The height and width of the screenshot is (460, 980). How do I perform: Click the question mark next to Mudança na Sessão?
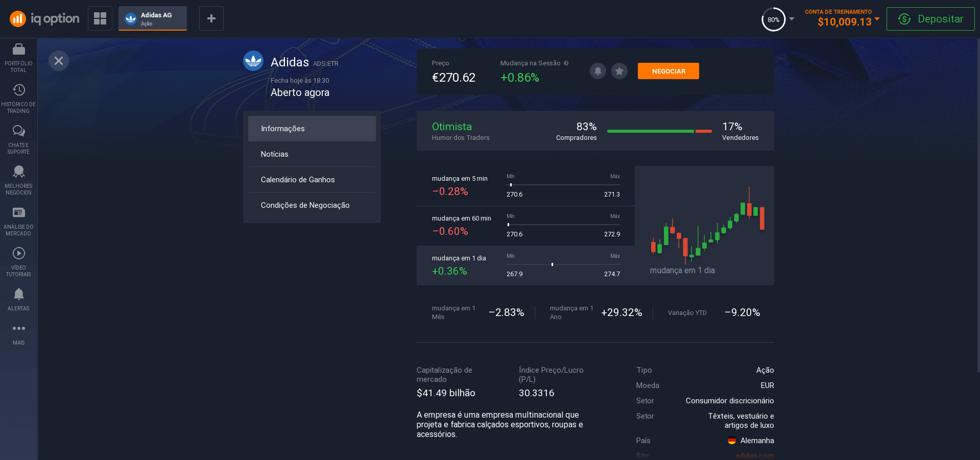(x=566, y=63)
